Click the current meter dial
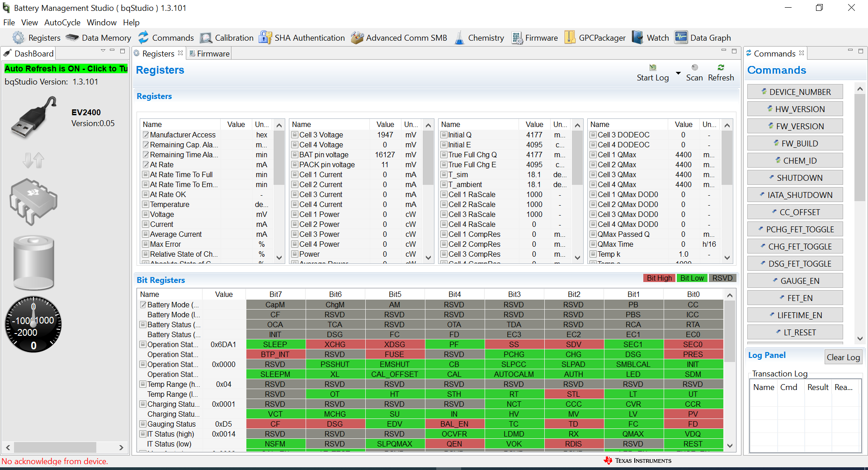 coord(33,324)
